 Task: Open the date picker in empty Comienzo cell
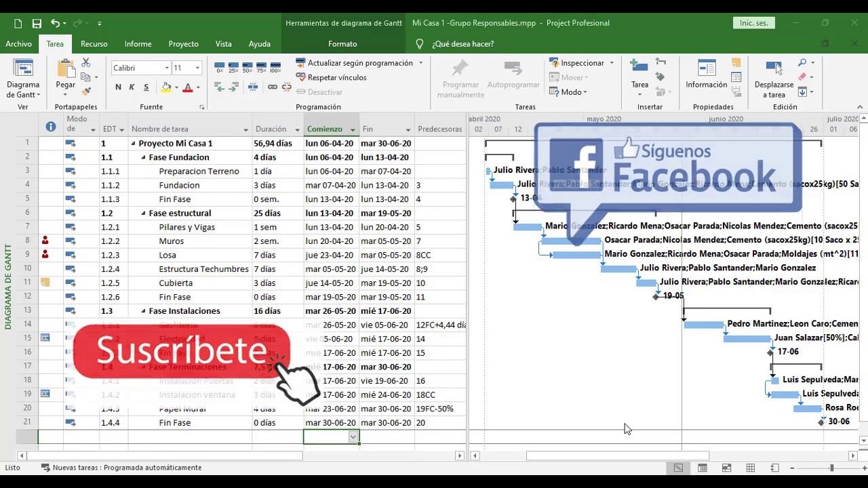[x=353, y=437]
